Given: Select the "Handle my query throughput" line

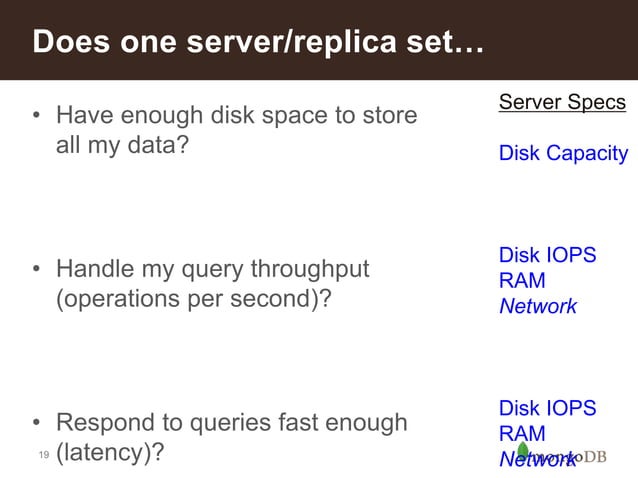Looking at the screenshot, I should click(213, 269).
